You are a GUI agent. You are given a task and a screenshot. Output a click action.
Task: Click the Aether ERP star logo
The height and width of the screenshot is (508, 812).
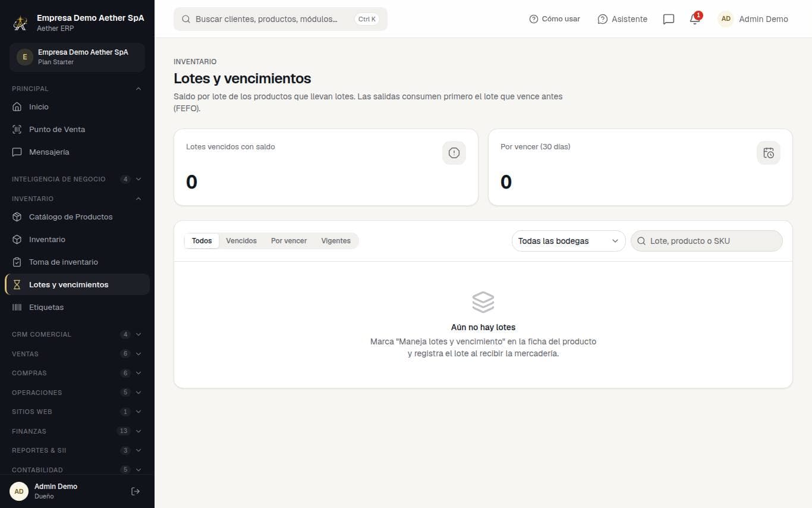(21, 23)
